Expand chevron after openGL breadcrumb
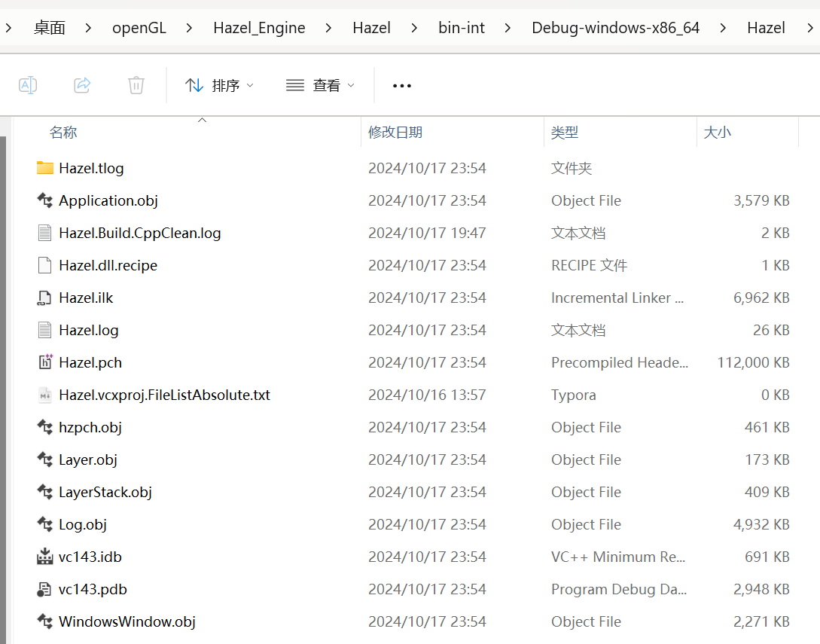Screen dimensions: 820x644 tap(189, 28)
